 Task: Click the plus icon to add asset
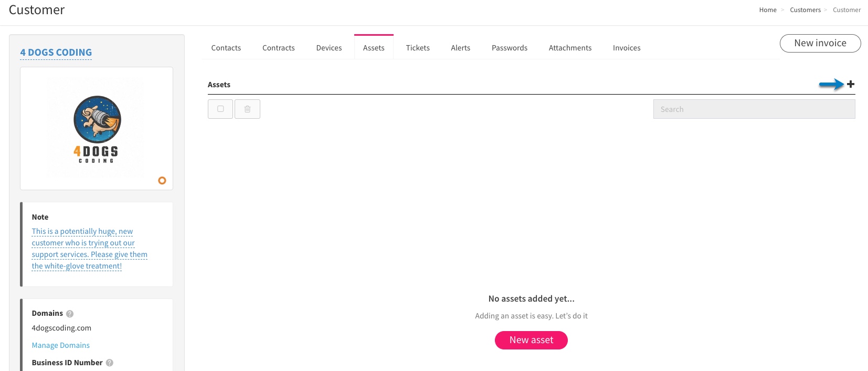click(851, 84)
